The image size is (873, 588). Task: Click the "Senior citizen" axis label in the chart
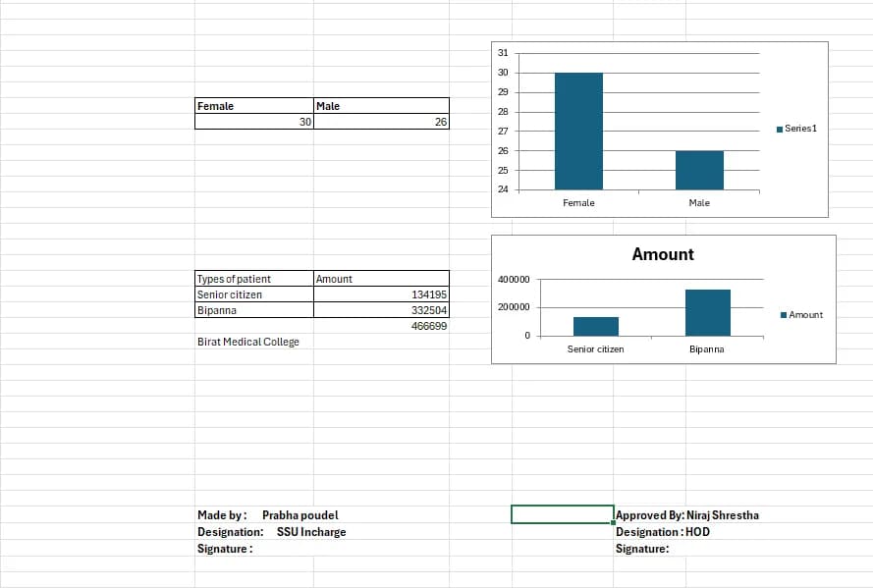[596, 349]
